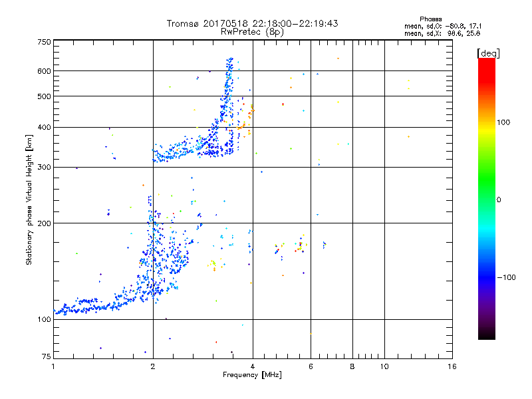The width and height of the screenshot is (532, 399).
Task: Click the x-axis tick label '2'
Action: [x=153, y=366]
